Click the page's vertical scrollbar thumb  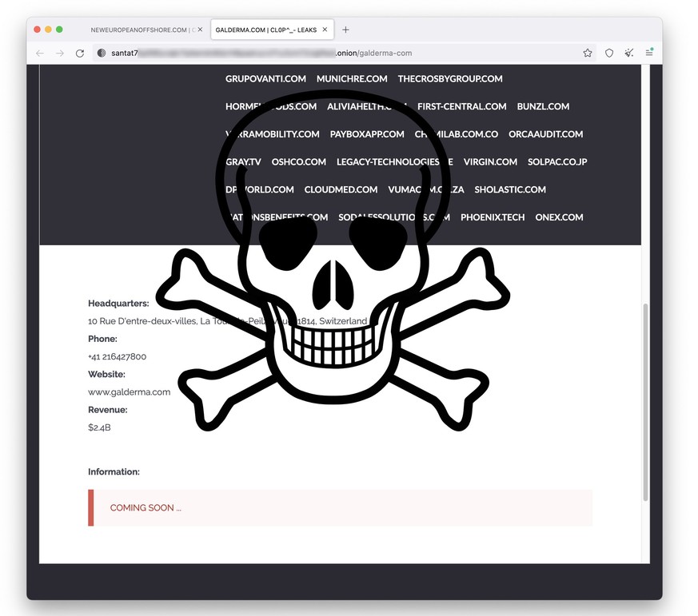645,403
